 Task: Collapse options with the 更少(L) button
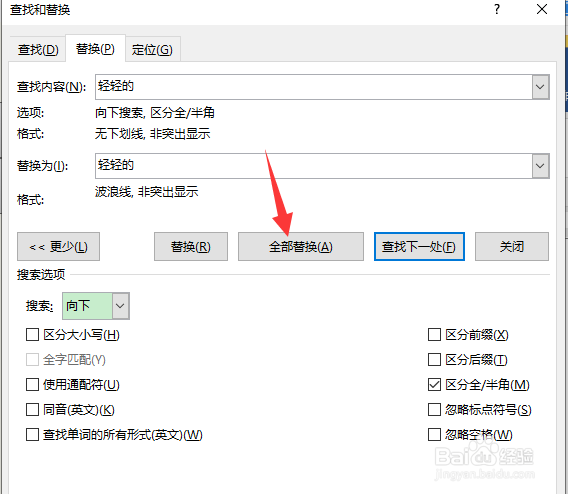tap(58, 247)
